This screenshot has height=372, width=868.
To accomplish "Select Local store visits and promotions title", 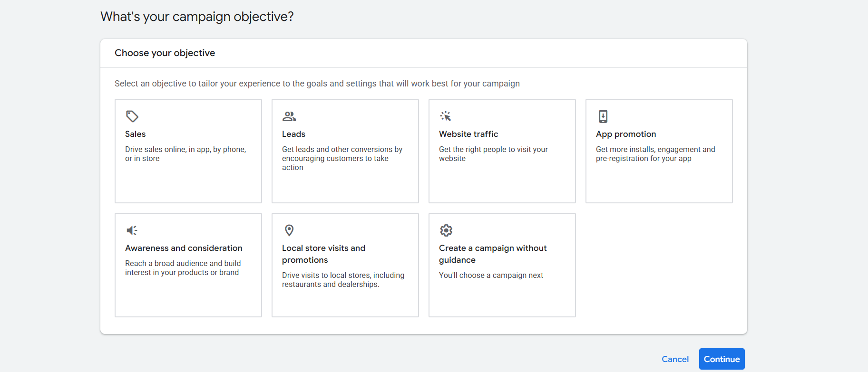I will pyautogui.click(x=323, y=254).
